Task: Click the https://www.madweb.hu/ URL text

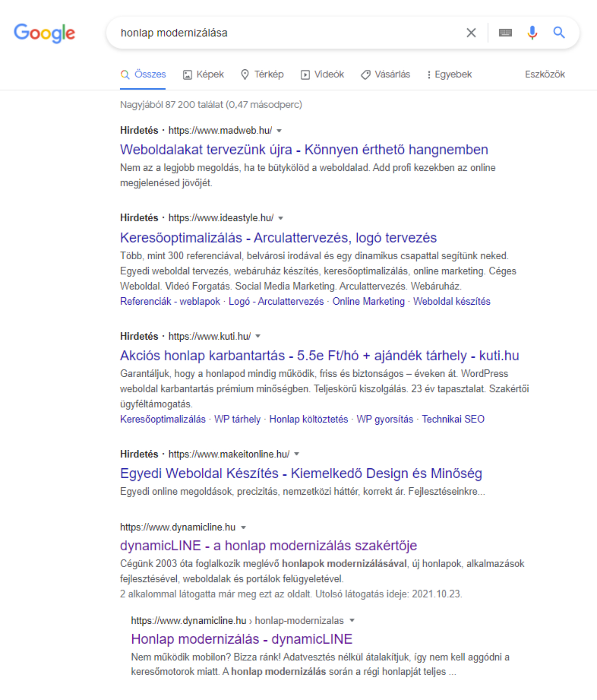Action: click(x=220, y=131)
